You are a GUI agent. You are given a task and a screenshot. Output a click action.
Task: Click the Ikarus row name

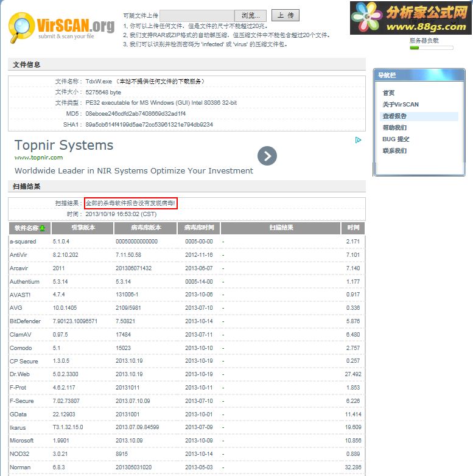[18, 428]
